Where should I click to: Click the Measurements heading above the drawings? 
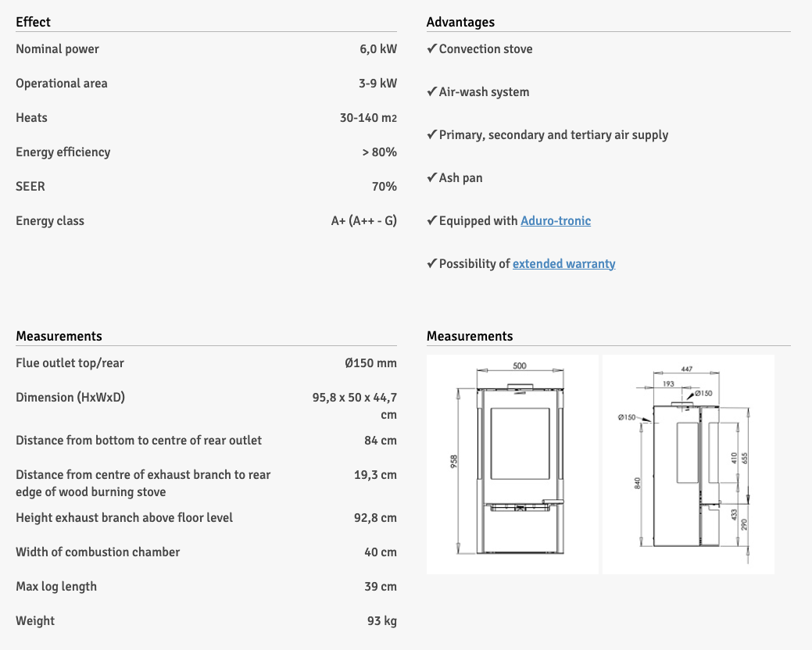click(470, 336)
